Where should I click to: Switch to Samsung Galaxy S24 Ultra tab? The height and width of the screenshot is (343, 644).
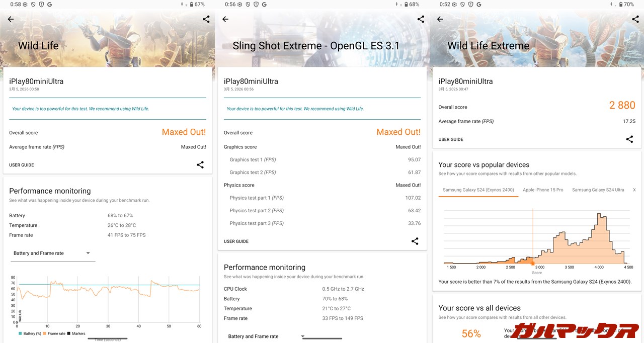598,190
